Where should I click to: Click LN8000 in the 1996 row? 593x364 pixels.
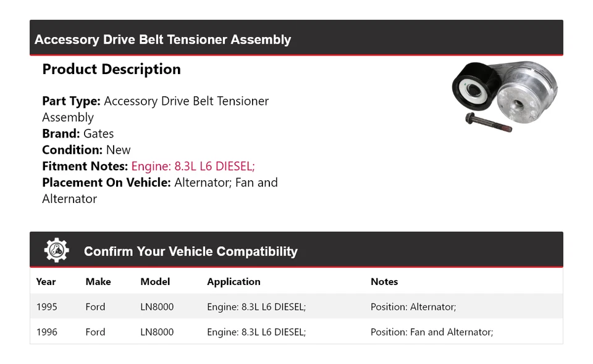point(157,332)
